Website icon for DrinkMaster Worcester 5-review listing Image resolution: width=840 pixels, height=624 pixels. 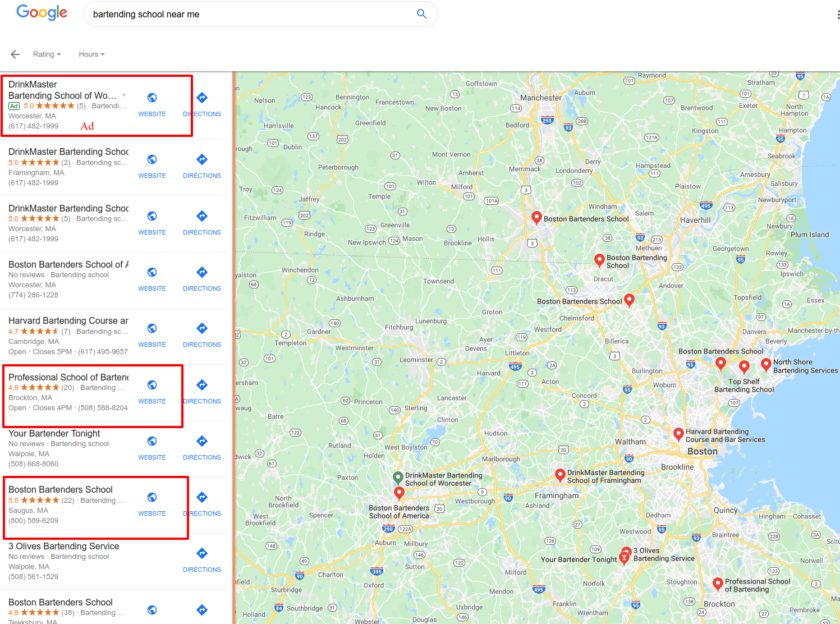[x=152, y=216]
